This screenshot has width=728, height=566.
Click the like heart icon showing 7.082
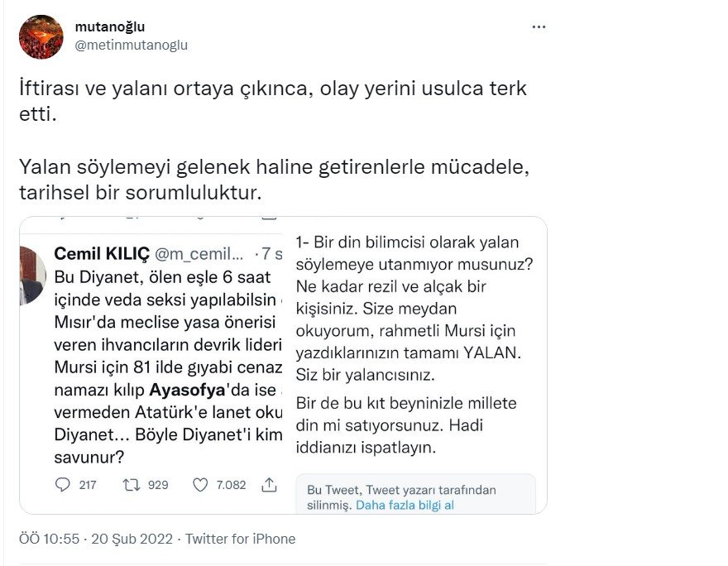click(201, 486)
